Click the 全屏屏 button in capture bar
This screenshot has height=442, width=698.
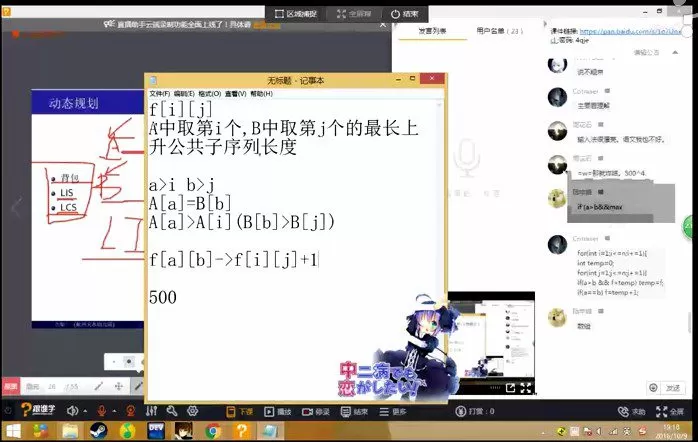(354, 14)
